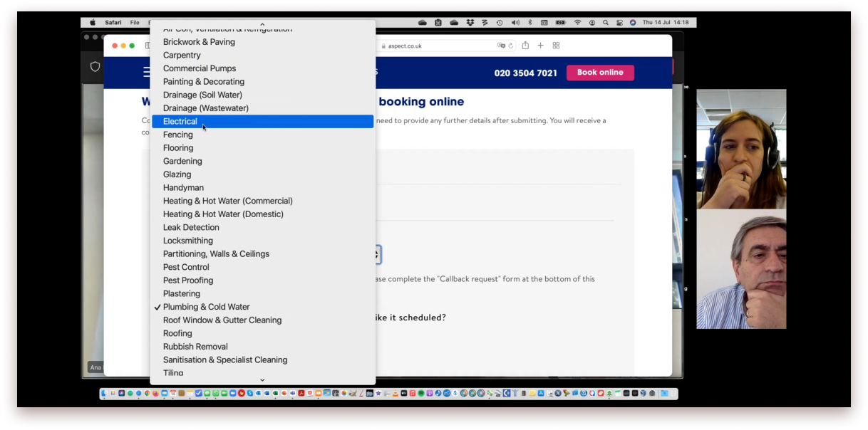Select checked Plumbing & Cold Water
Viewport: 868px width, 430px height.
pyautogui.click(x=263, y=307)
